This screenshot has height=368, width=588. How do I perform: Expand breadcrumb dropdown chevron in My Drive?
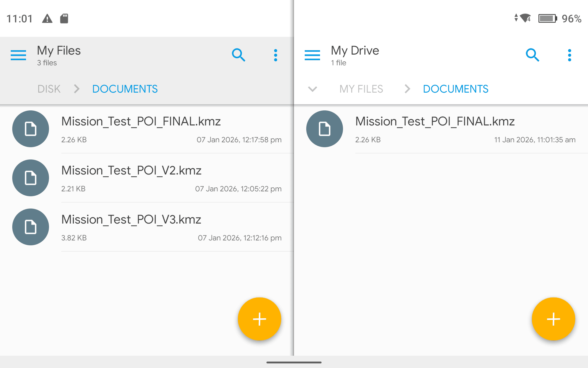[x=312, y=89]
